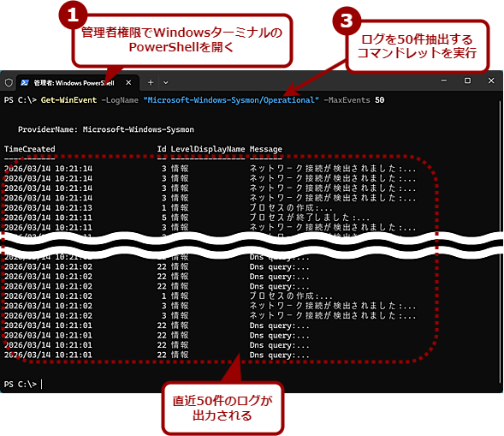
Task: Close the Windows PowerShell tab
Action: pyautogui.click(x=128, y=83)
